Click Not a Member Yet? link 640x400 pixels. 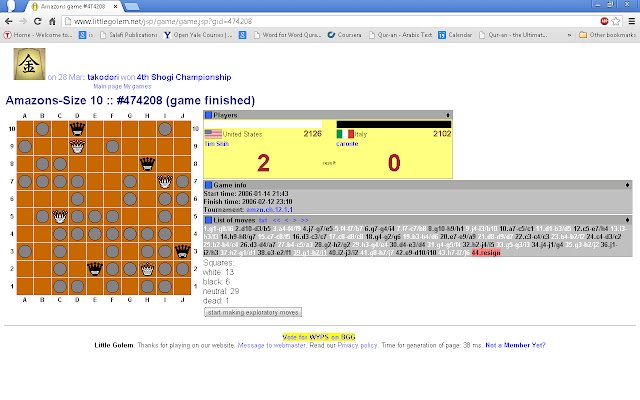pyautogui.click(x=515, y=345)
